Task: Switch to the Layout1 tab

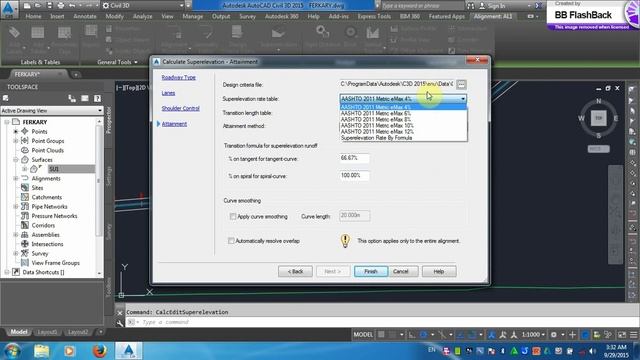Action: (47, 332)
